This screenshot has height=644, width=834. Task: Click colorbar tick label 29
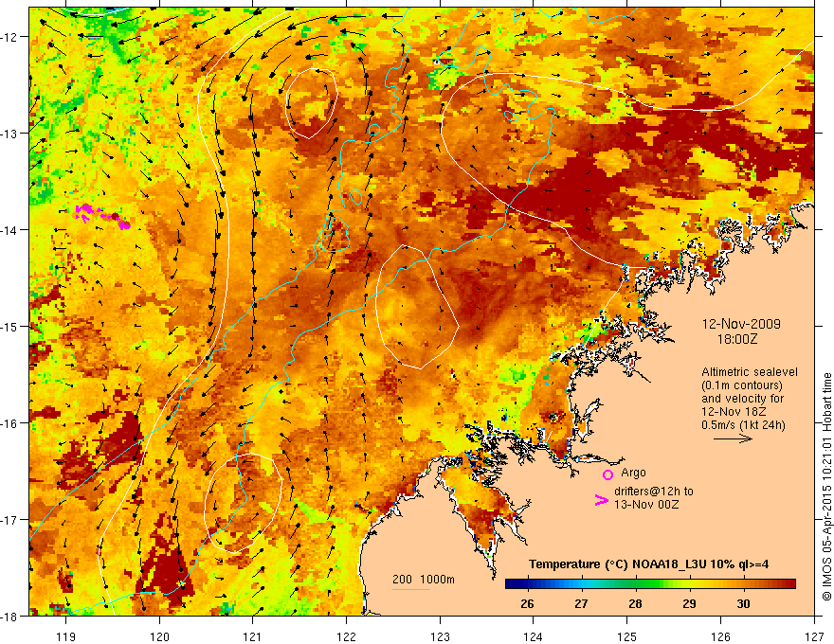[x=689, y=603]
